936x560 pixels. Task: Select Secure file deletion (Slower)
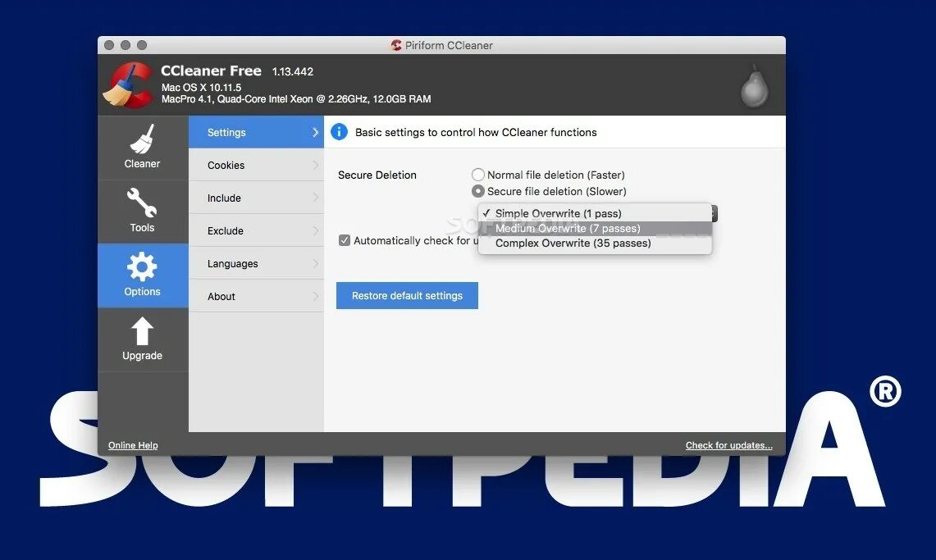pyautogui.click(x=477, y=191)
